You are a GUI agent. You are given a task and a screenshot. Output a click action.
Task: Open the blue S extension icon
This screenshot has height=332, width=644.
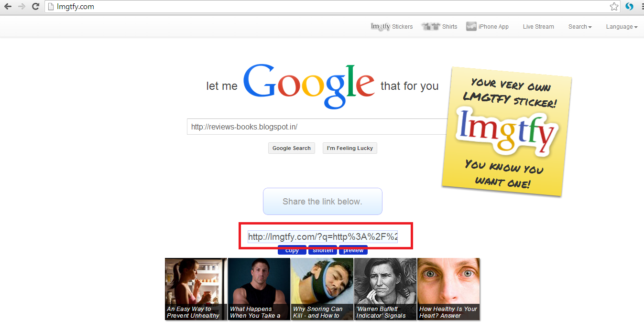point(629,7)
